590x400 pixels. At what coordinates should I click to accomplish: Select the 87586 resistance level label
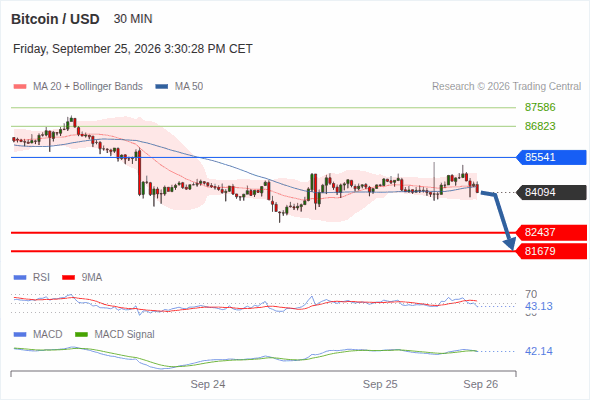click(x=540, y=107)
